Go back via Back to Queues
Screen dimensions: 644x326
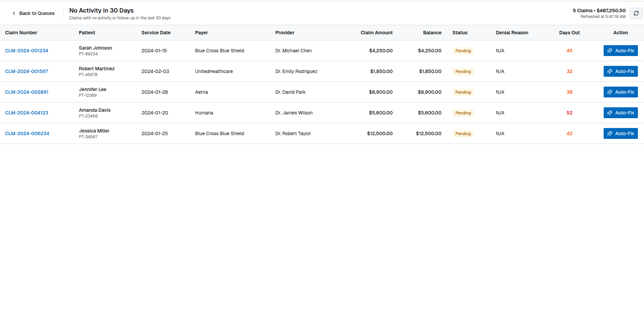coord(33,13)
